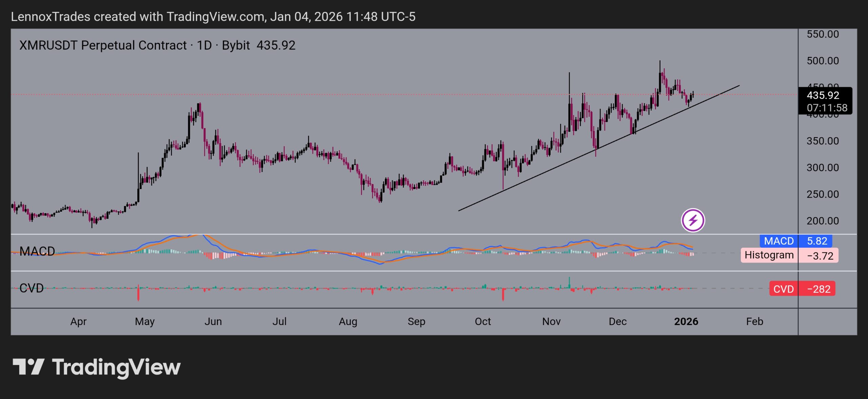Click the 2026 label on time axis
The width and height of the screenshot is (868, 399).
pos(686,322)
